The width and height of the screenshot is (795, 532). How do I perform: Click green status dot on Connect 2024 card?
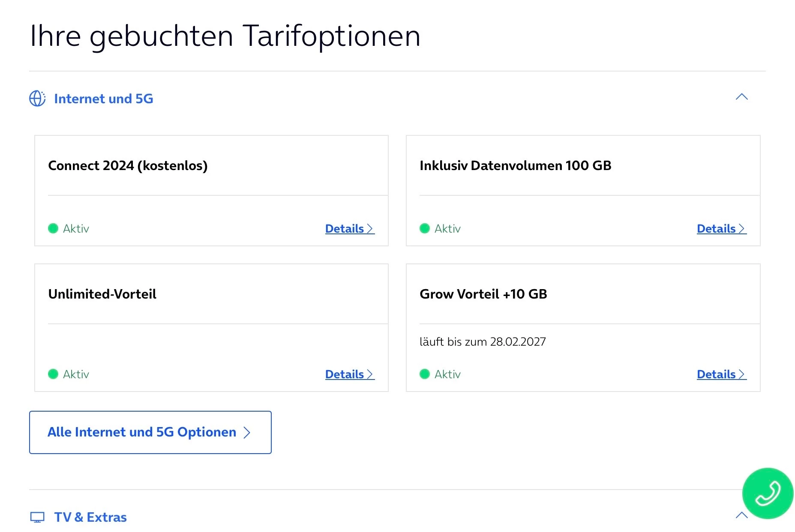53,228
